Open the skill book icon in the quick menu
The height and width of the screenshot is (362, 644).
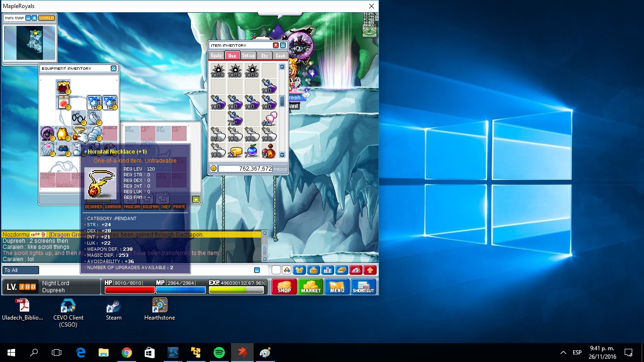[x=342, y=270]
